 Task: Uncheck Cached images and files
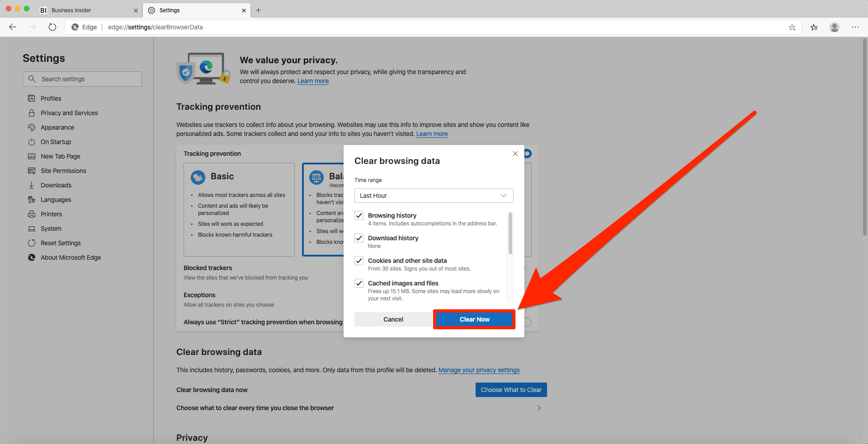359,283
